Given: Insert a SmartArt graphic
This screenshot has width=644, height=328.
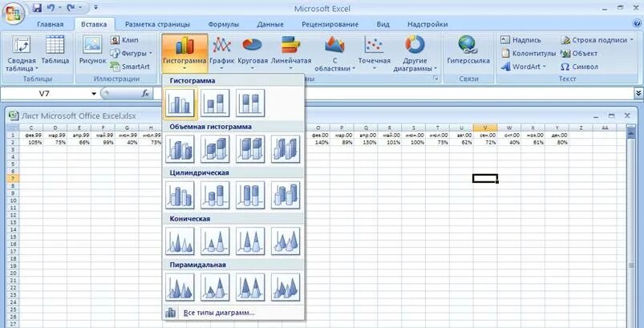Looking at the screenshot, I should point(130,67).
